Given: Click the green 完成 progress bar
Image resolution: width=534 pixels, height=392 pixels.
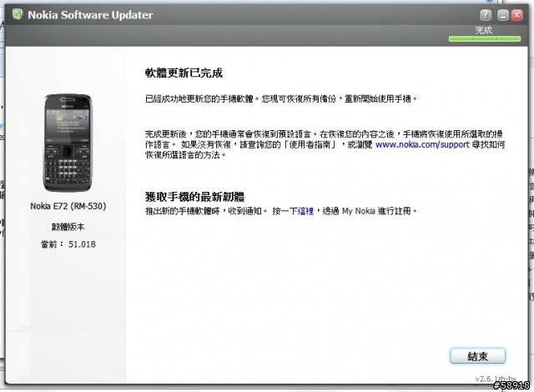Looking at the screenshot, I should click(x=485, y=39).
